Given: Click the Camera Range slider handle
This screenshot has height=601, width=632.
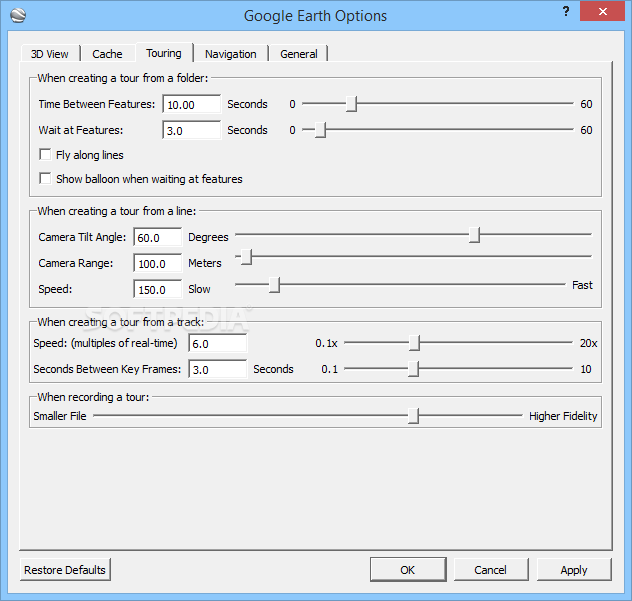Looking at the screenshot, I should tap(246, 257).
